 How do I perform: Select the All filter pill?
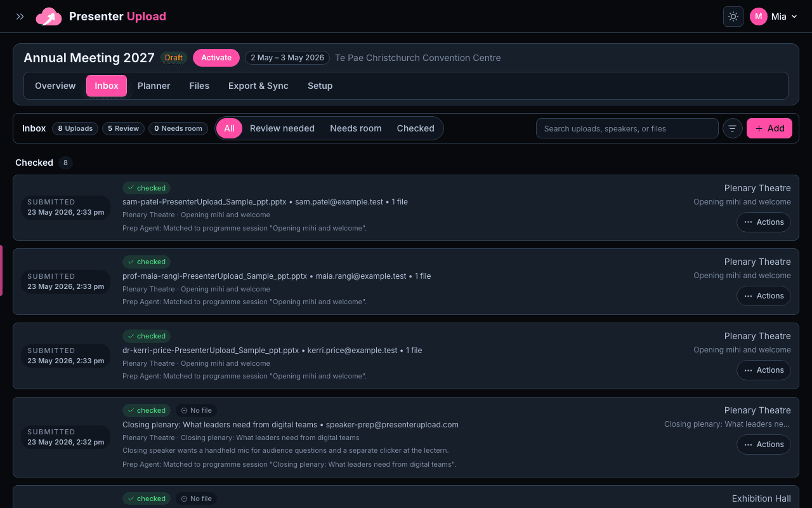point(229,128)
